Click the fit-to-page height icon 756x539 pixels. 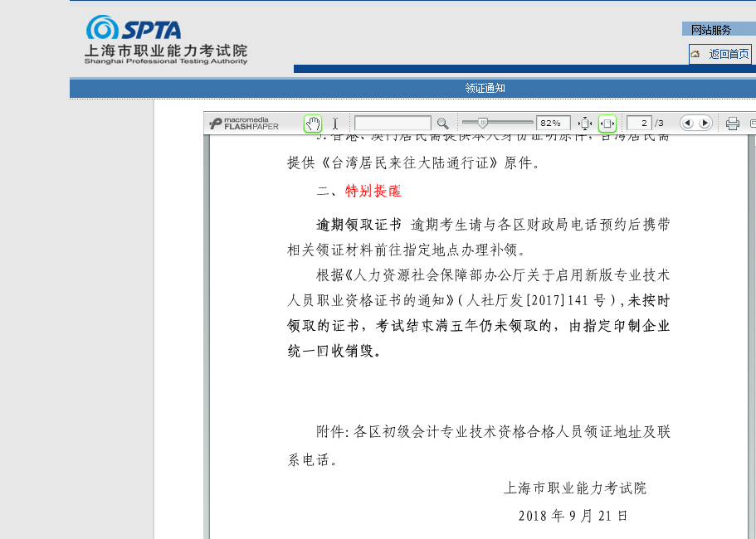coord(584,124)
